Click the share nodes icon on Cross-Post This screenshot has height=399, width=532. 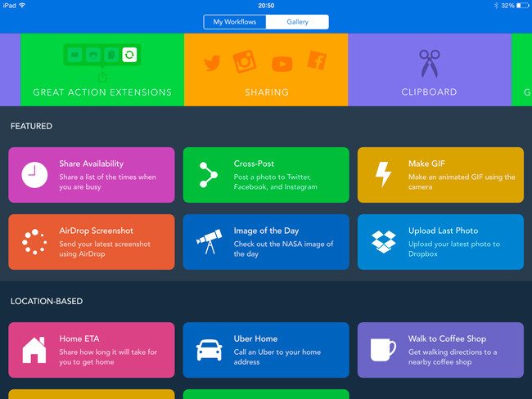point(209,175)
